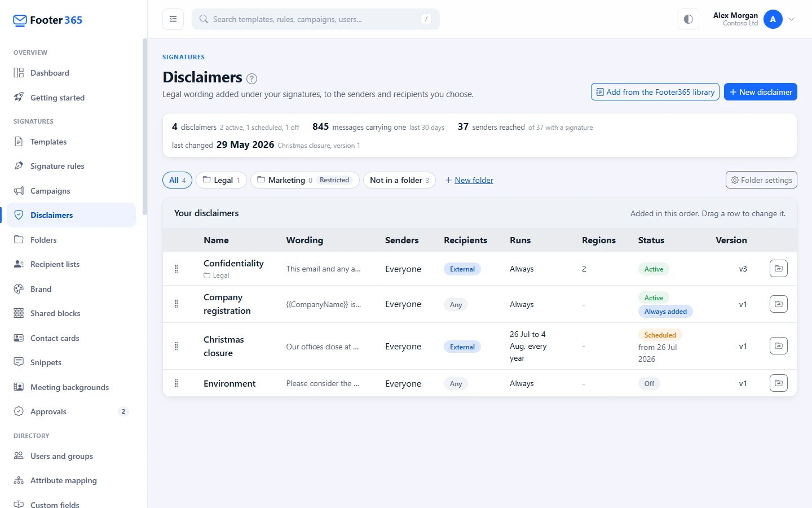The width and height of the screenshot is (812, 508).
Task: Open Campaigns in the sidebar
Action: [x=72, y=191]
